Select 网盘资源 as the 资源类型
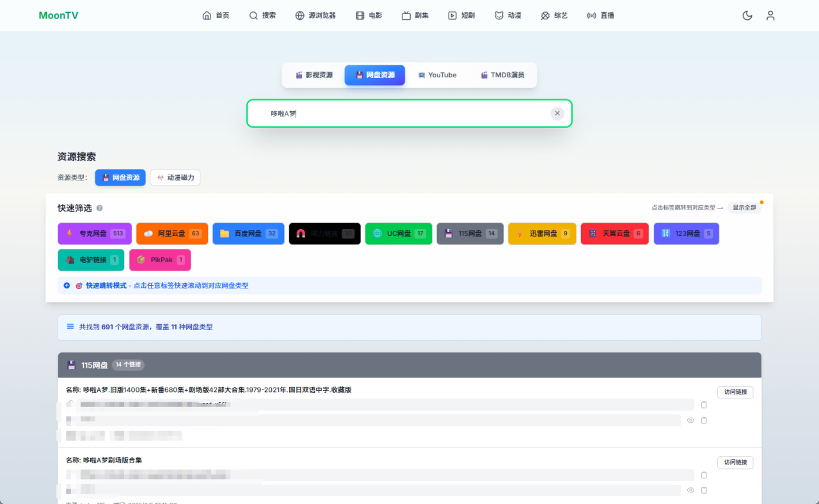The width and height of the screenshot is (819, 504). click(x=120, y=178)
